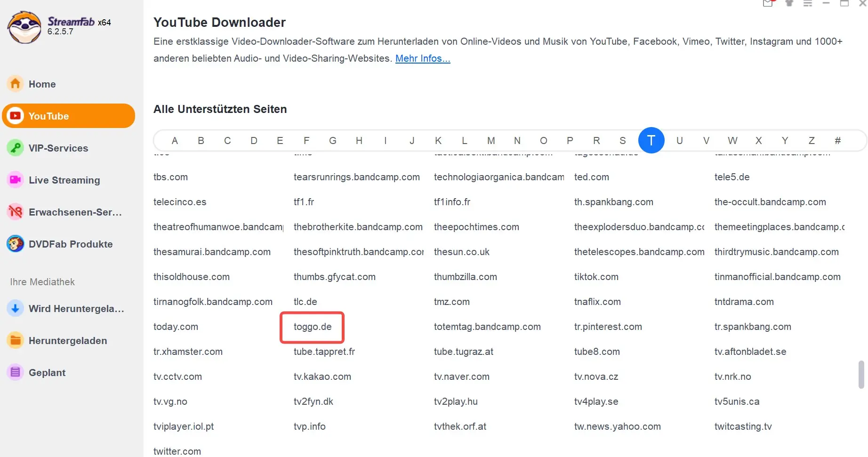Switch to letter K tab
Screen dimensions: 868x457
tap(438, 140)
